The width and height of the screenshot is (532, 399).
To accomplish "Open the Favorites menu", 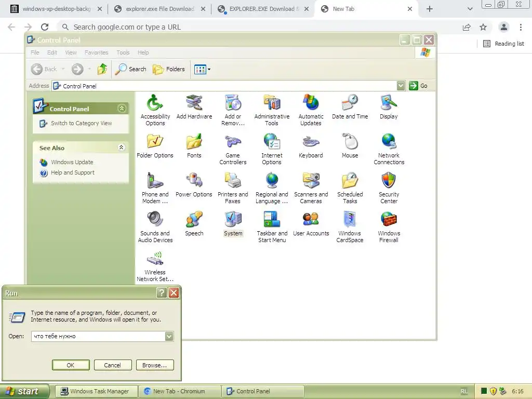I will coord(96,52).
